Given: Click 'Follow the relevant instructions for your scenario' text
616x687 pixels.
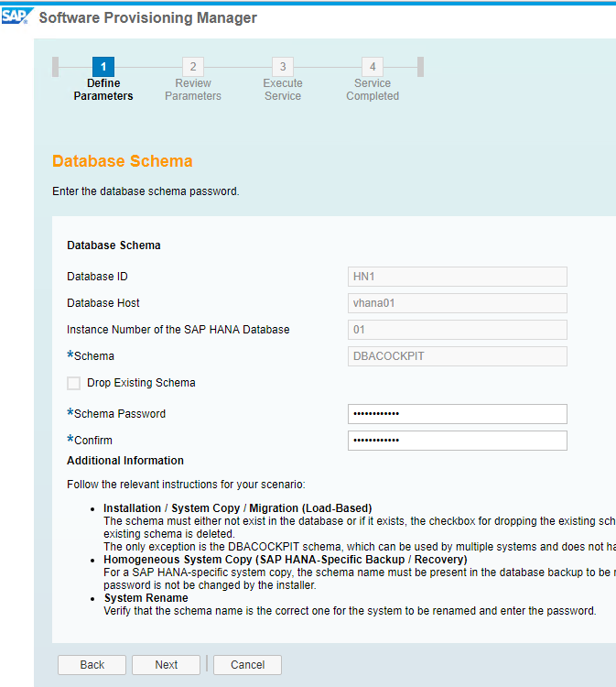Looking at the screenshot, I should click(x=186, y=485).
